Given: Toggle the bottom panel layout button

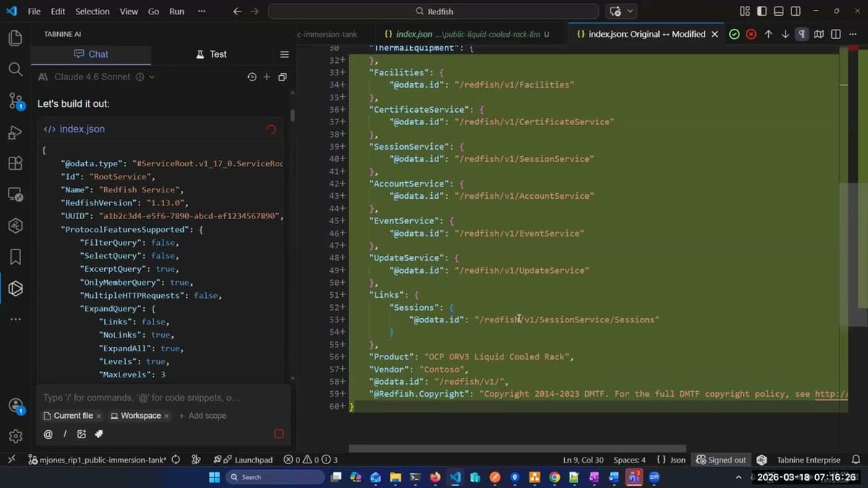Looking at the screenshot, I should [x=778, y=12].
